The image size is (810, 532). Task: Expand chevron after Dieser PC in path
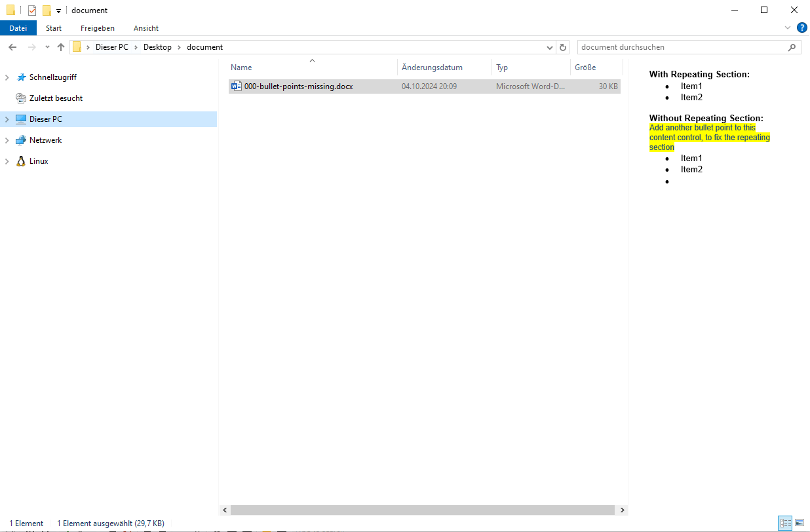pyautogui.click(x=136, y=47)
